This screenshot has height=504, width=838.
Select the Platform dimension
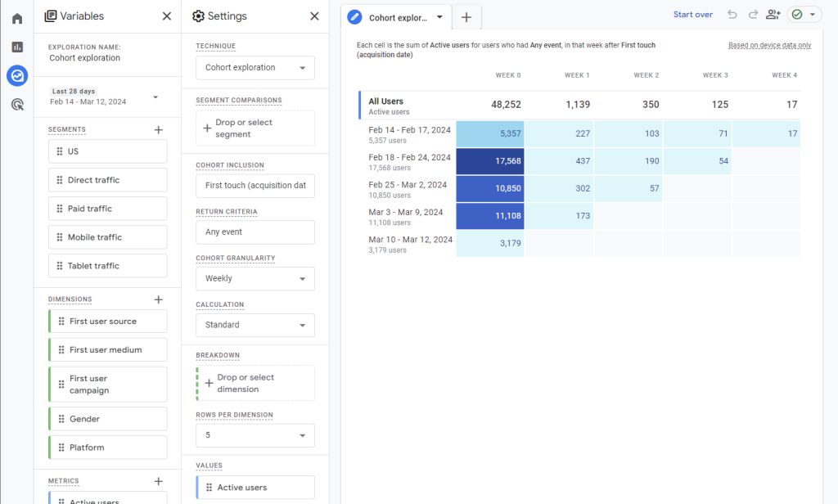coord(107,448)
